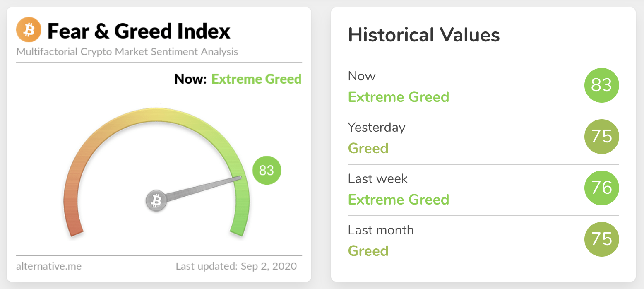Select the Last week Extreme Greed label

coord(398,200)
